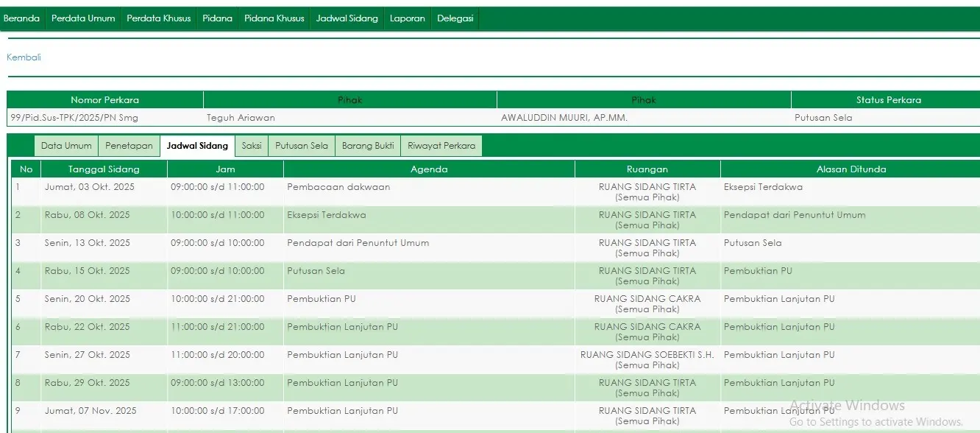This screenshot has height=433, width=980.
Task: Switch to the Data Umum tab
Action: [x=66, y=146]
